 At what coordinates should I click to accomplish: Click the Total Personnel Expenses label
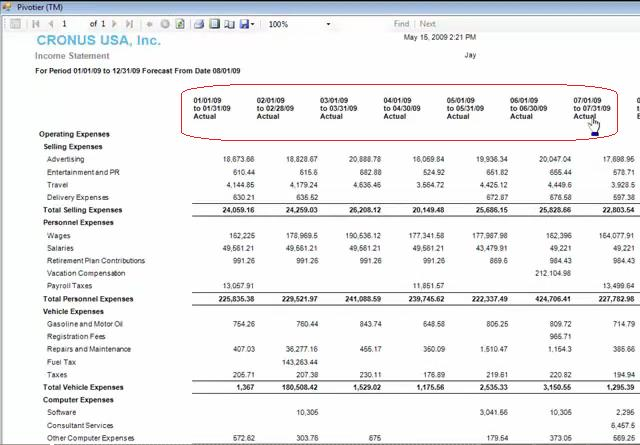pyautogui.click(x=88, y=299)
